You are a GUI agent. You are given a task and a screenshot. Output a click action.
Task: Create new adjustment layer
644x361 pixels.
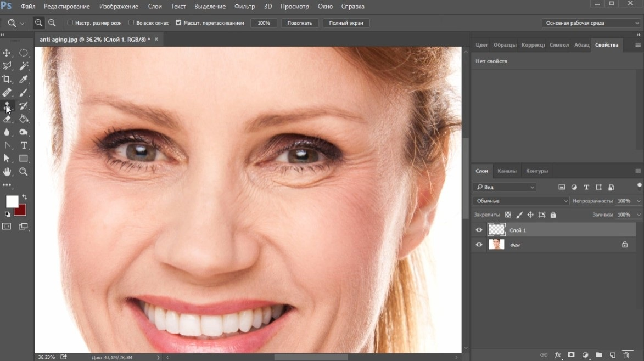tap(585, 355)
